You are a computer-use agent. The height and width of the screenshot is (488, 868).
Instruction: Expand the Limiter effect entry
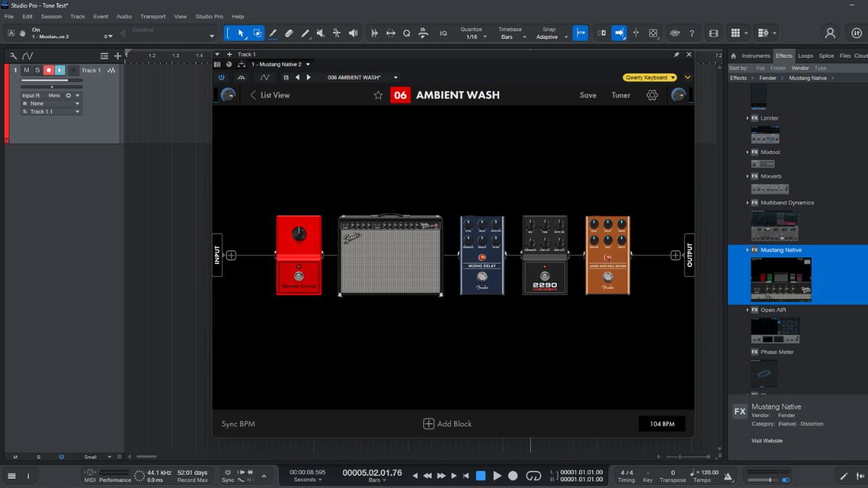point(747,118)
